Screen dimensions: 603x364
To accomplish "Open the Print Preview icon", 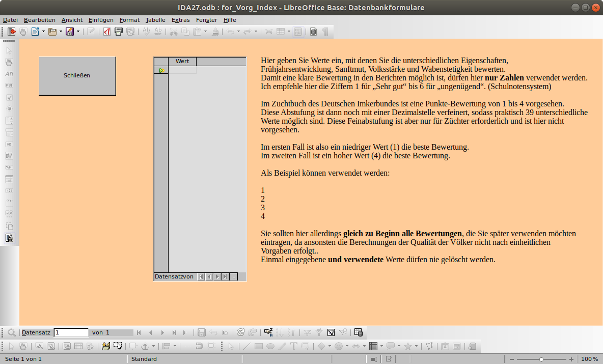I will tap(130, 32).
